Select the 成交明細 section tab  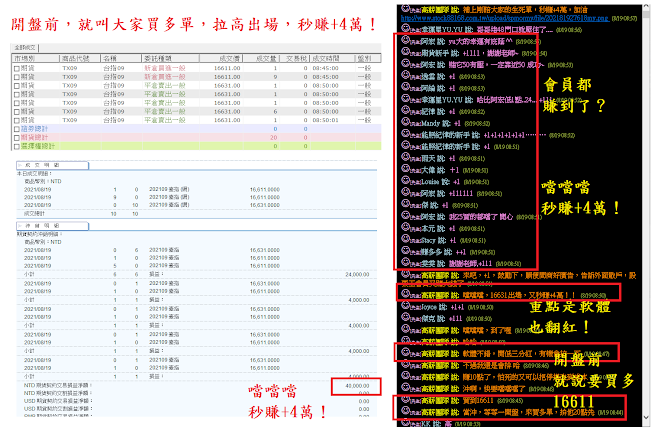pos(52,165)
